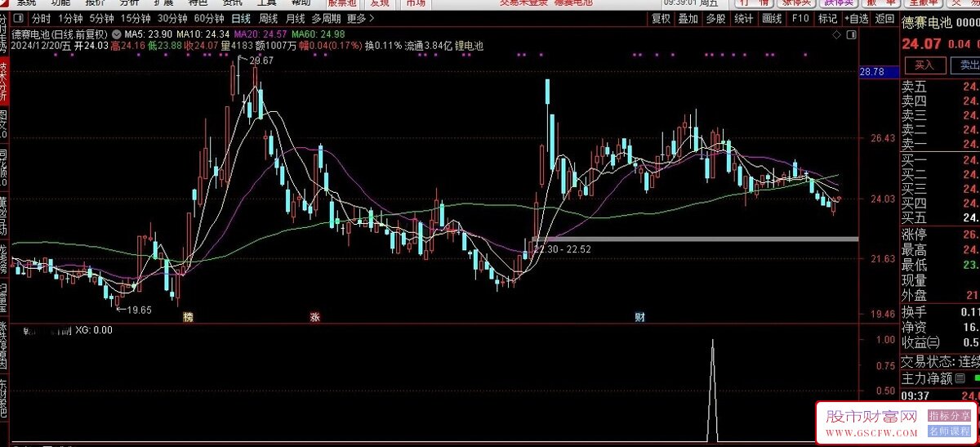Click the MA60: 24.98 indicator label
This screenshot has height=447, width=980.
[318, 34]
